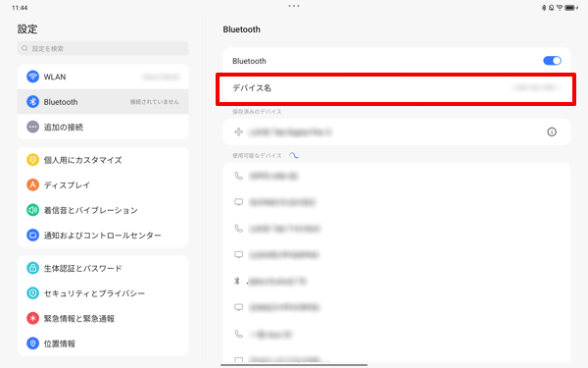The height and width of the screenshot is (368, 588).
Task: Click the WLAN wifi icon
Action: click(x=32, y=77)
